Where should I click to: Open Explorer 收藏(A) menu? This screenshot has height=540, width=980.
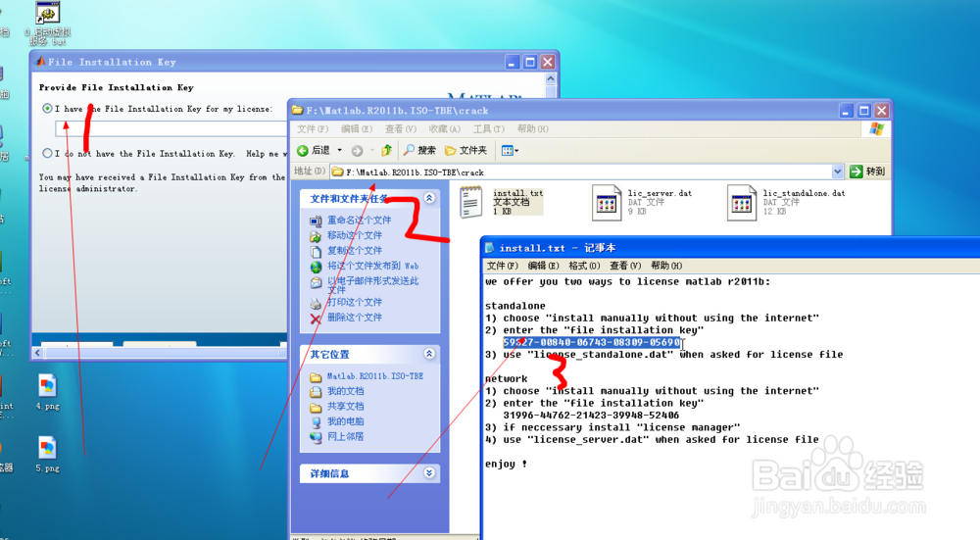[444, 128]
